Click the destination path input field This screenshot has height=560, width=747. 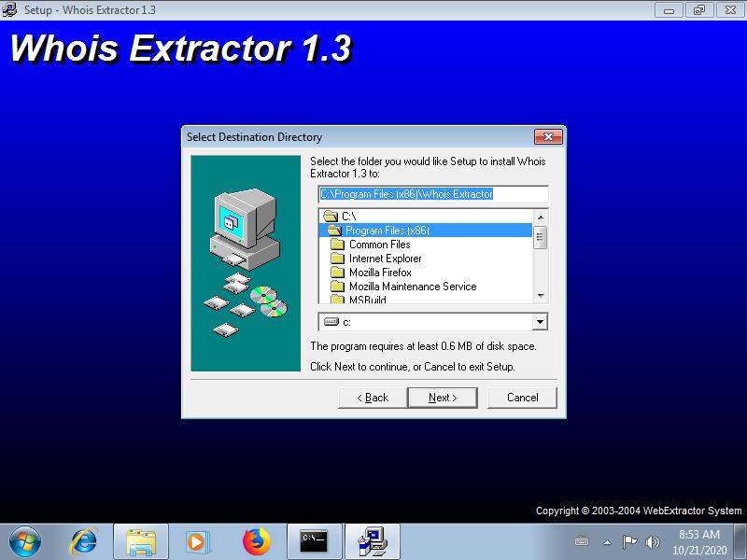[433, 194]
